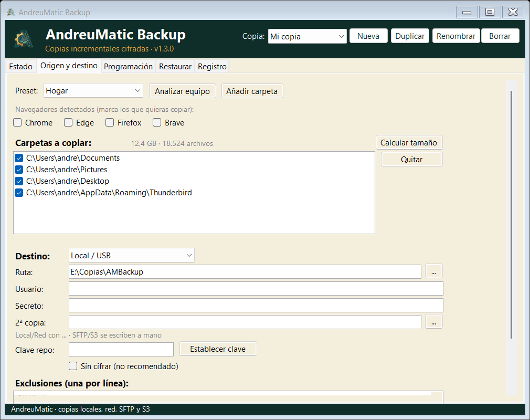Select the AppData\Roaming\Thunderbird folder row

(194, 193)
